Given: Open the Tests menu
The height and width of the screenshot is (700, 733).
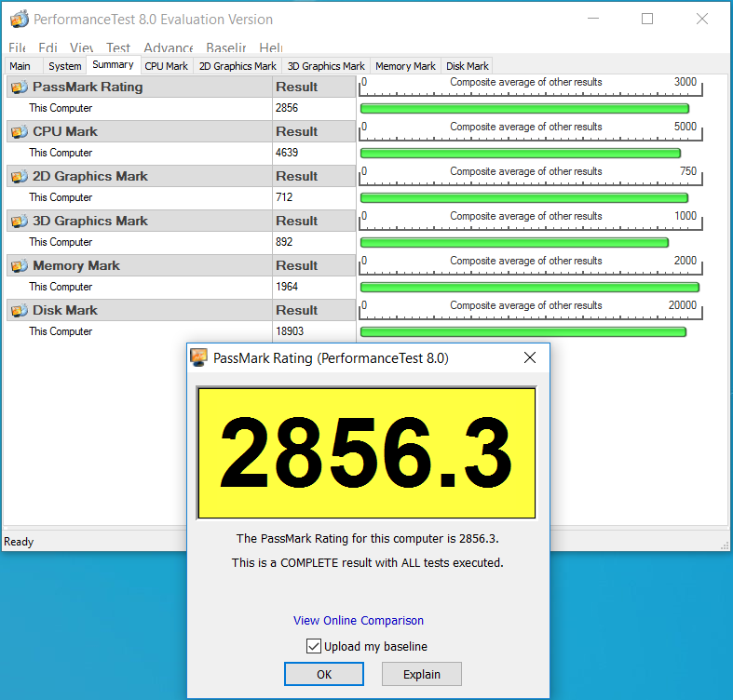Looking at the screenshot, I should (x=117, y=47).
